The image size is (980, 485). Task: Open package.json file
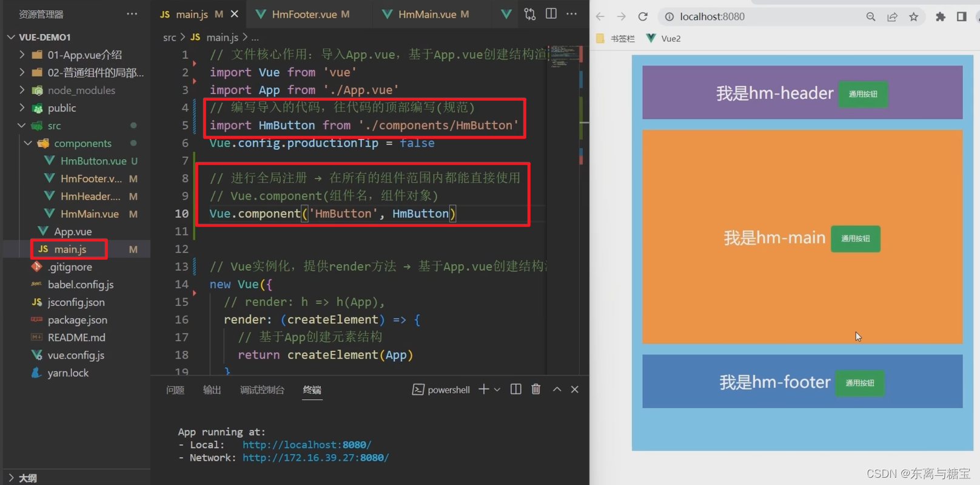pyautogui.click(x=77, y=319)
